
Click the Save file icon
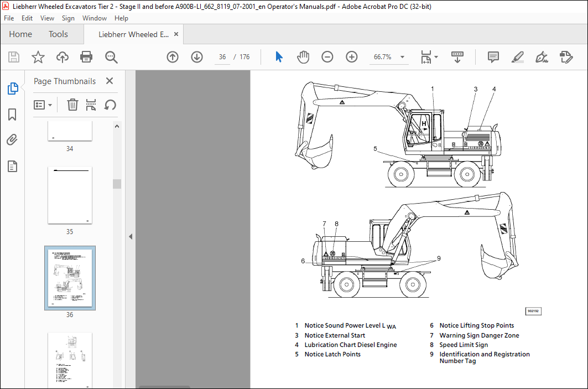[14, 57]
